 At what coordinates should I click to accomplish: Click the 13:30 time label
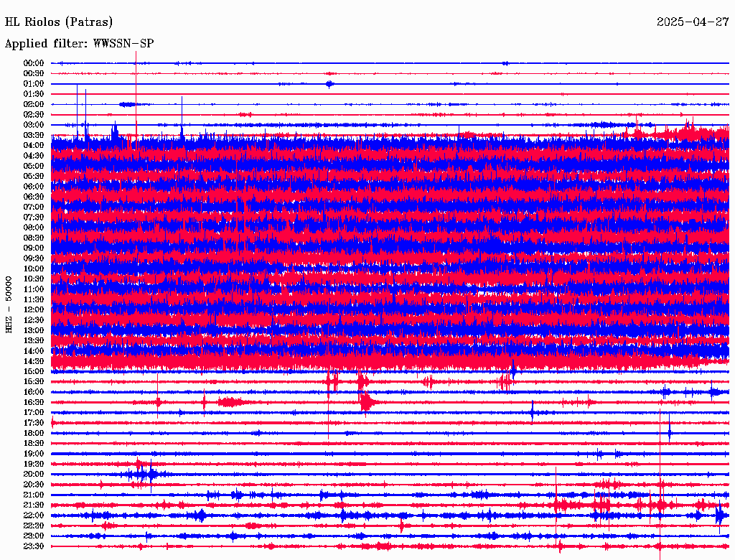(34, 341)
